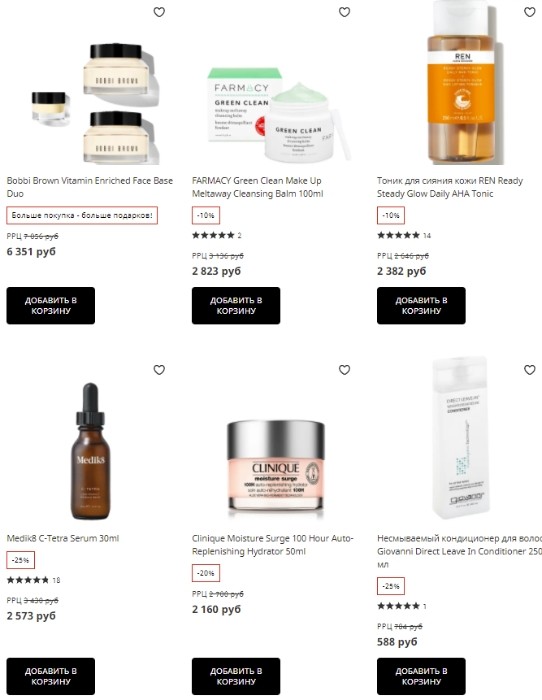Viewport: 542px width, 700px height.
Task: Add REN AHA tonic to cart
Action: [x=421, y=305]
